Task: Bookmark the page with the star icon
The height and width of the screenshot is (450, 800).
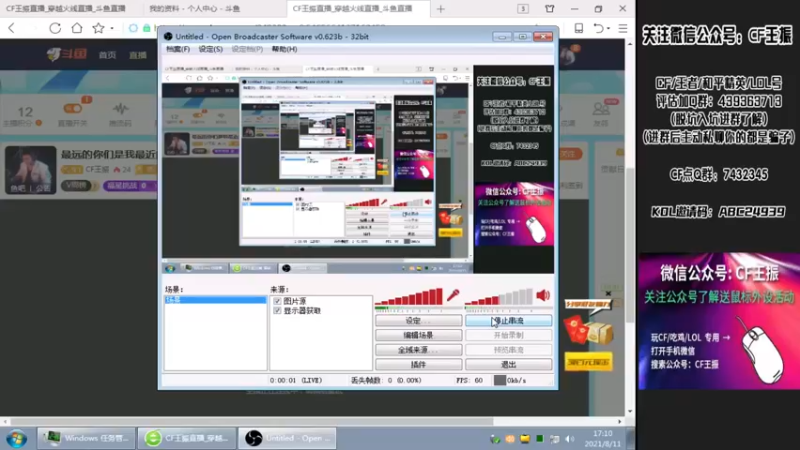Action: coord(98,28)
